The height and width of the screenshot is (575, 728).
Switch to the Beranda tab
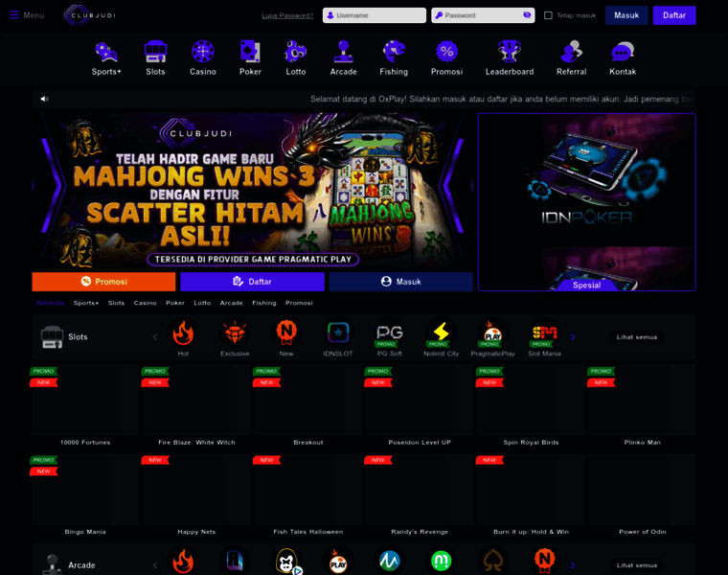point(50,303)
